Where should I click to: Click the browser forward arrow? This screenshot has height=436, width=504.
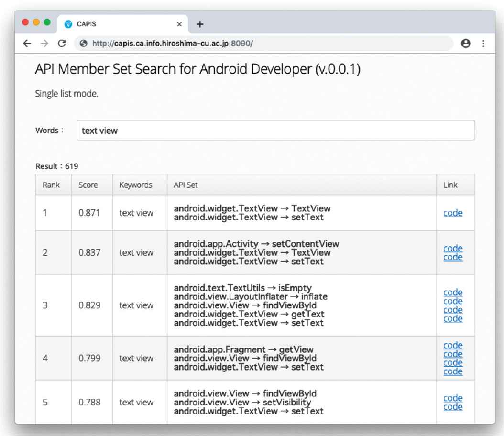pyautogui.click(x=44, y=44)
